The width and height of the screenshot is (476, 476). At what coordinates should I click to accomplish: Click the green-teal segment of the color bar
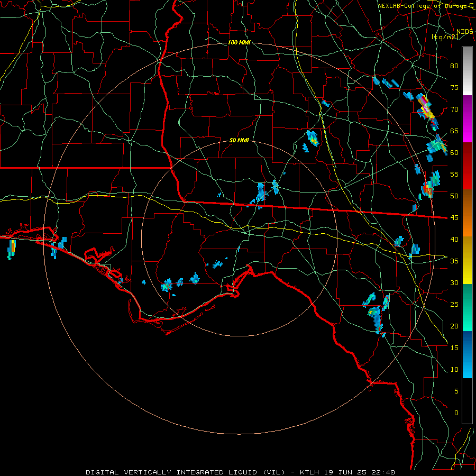pyautogui.click(x=467, y=307)
